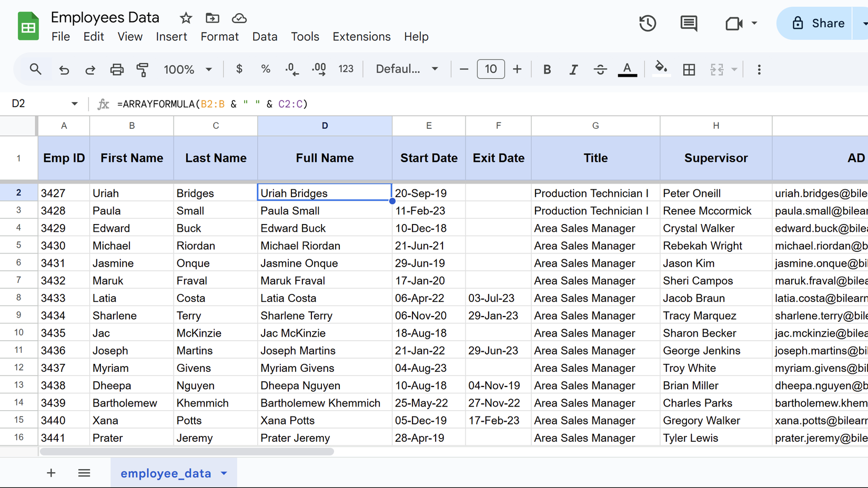Toggle strikethrough formatting
This screenshot has height=488, width=868.
click(600, 69)
